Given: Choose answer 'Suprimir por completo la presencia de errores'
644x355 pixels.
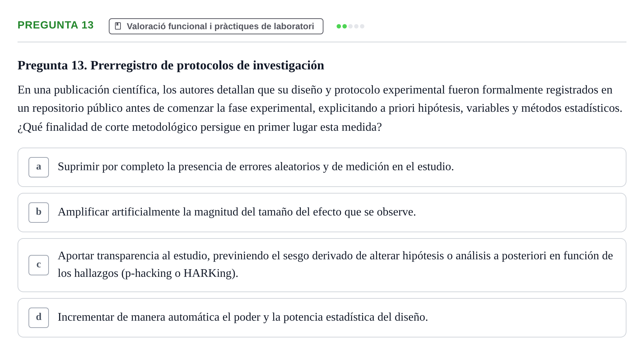Looking at the screenshot, I should click(x=322, y=167).
